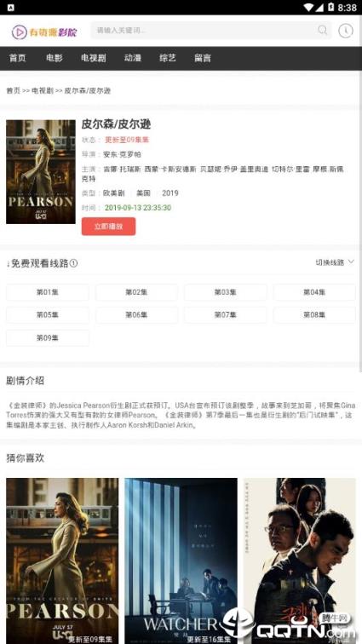
Task: Tap the battery icon in status bar
Action: [331, 8]
